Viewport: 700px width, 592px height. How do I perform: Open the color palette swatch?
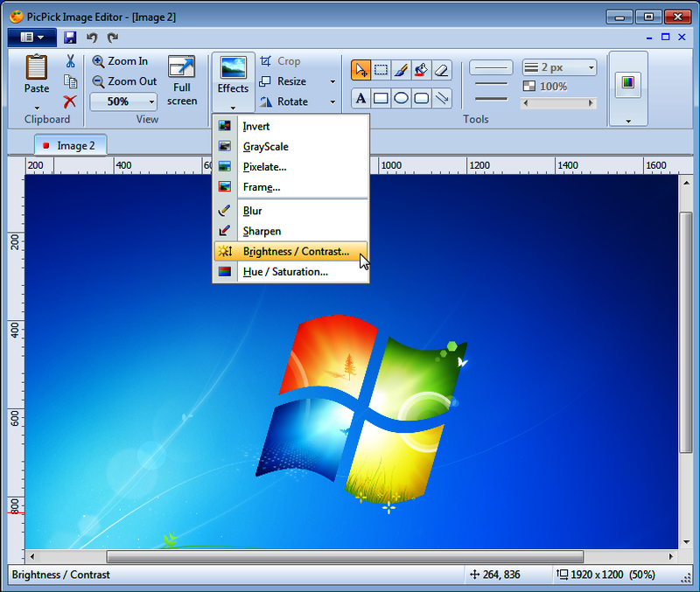627,82
